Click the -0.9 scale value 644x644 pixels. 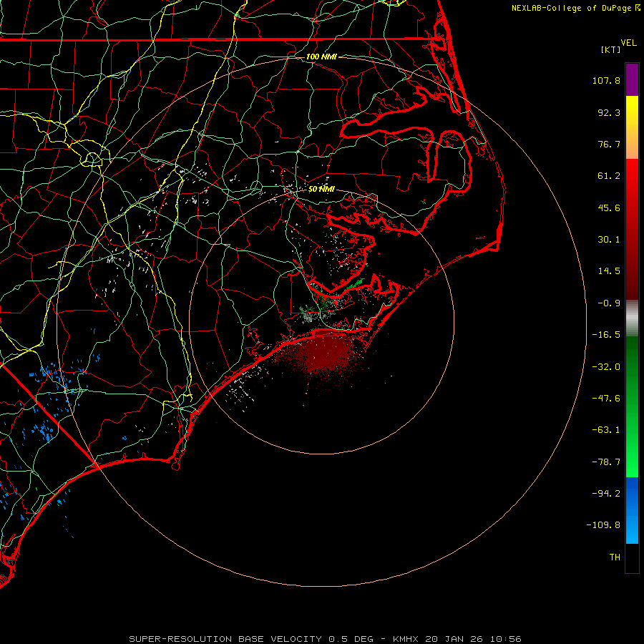click(x=609, y=303)
